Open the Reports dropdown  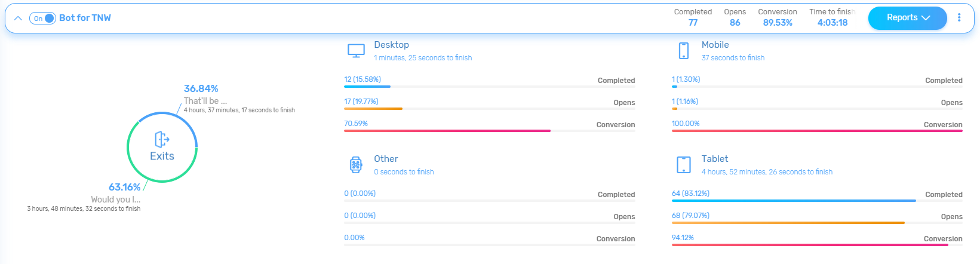tap(907, 18)
